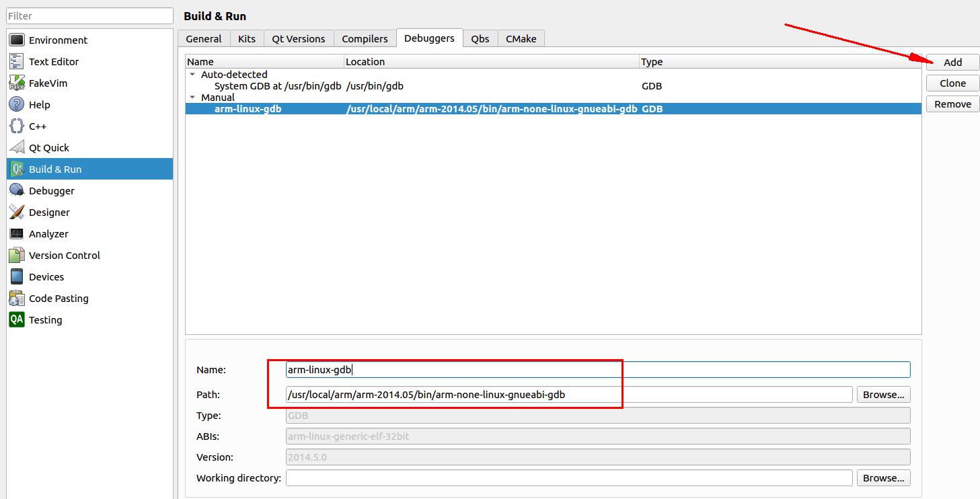Click the Qt Quick category label

pos(49,148)
